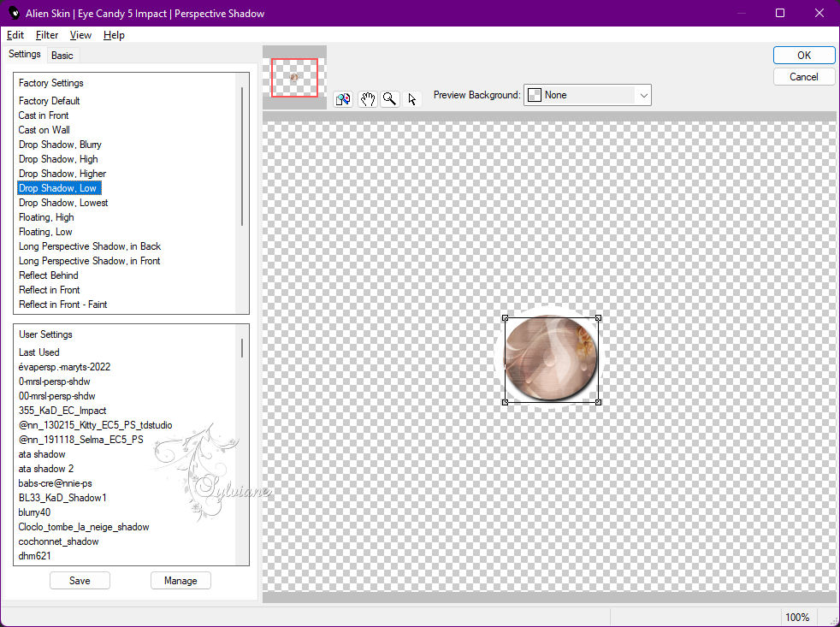Select Drop Shadow, Low preset

(59, 188)
